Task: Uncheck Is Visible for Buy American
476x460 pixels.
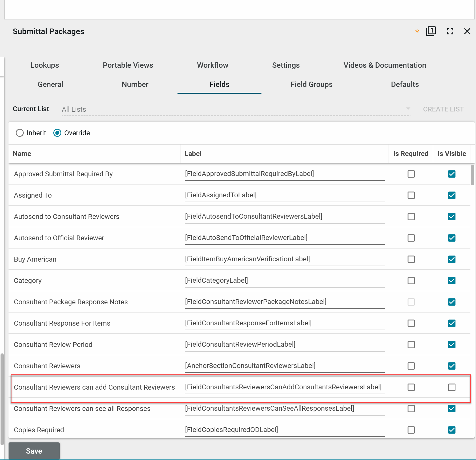Action: click(x=452, y=259)
